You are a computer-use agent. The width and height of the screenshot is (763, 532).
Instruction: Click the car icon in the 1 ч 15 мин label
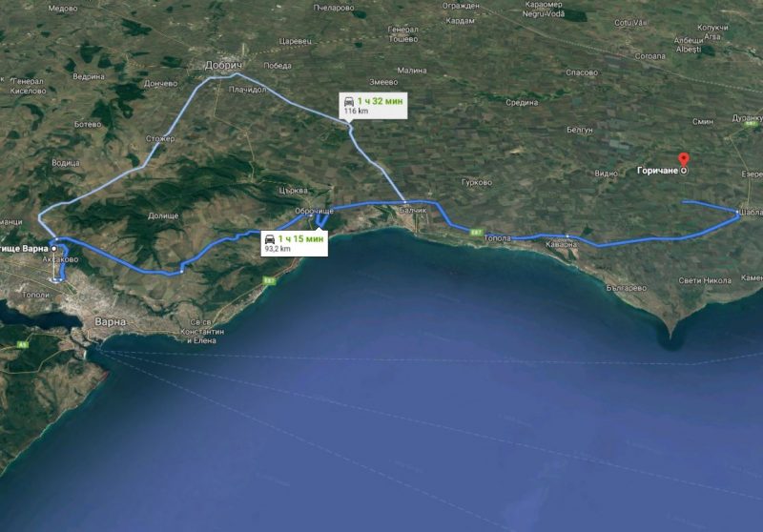pyautogui.click(x=270, y=238)
